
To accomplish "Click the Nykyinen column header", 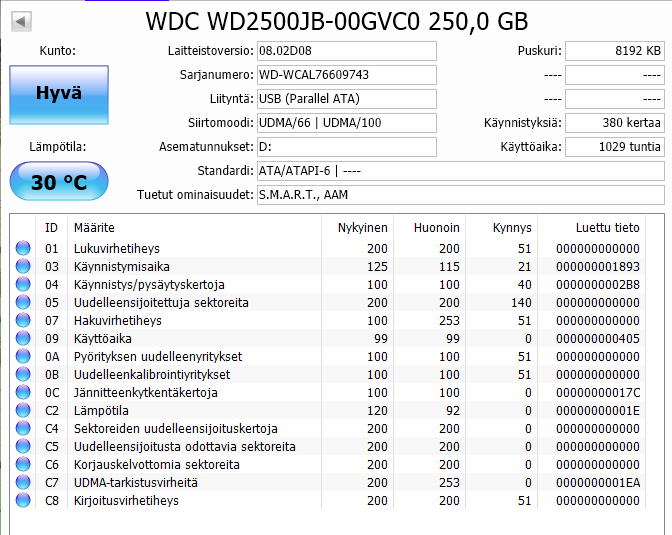I will [357, 228].
